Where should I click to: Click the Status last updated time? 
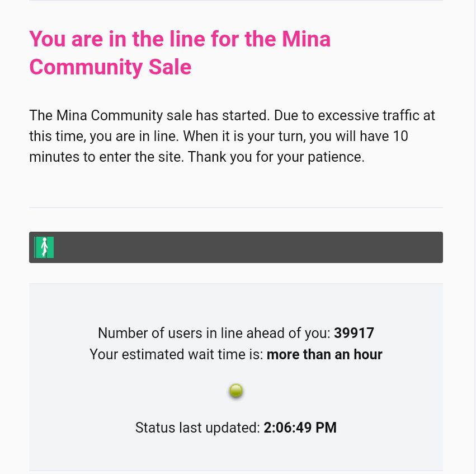click(300, 428)
